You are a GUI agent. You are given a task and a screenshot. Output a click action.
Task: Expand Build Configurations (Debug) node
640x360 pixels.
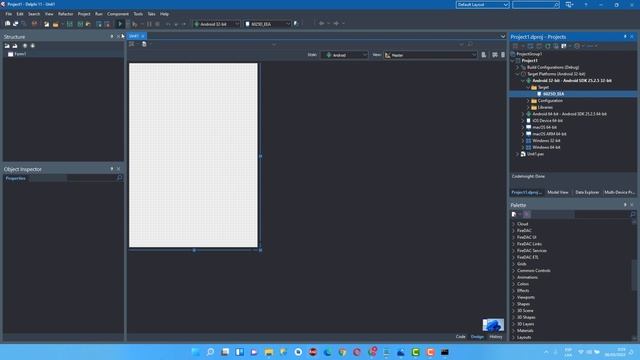tap(518, 67)
